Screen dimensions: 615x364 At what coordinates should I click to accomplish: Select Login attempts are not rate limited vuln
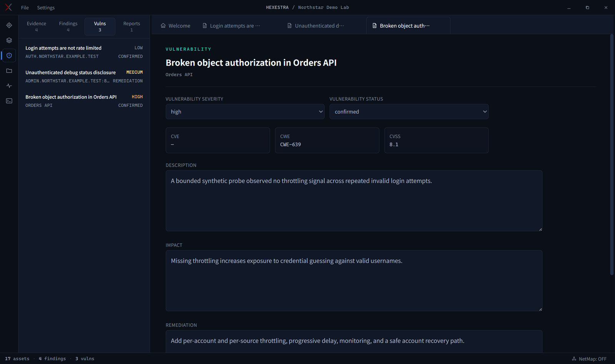pos(84,52)
